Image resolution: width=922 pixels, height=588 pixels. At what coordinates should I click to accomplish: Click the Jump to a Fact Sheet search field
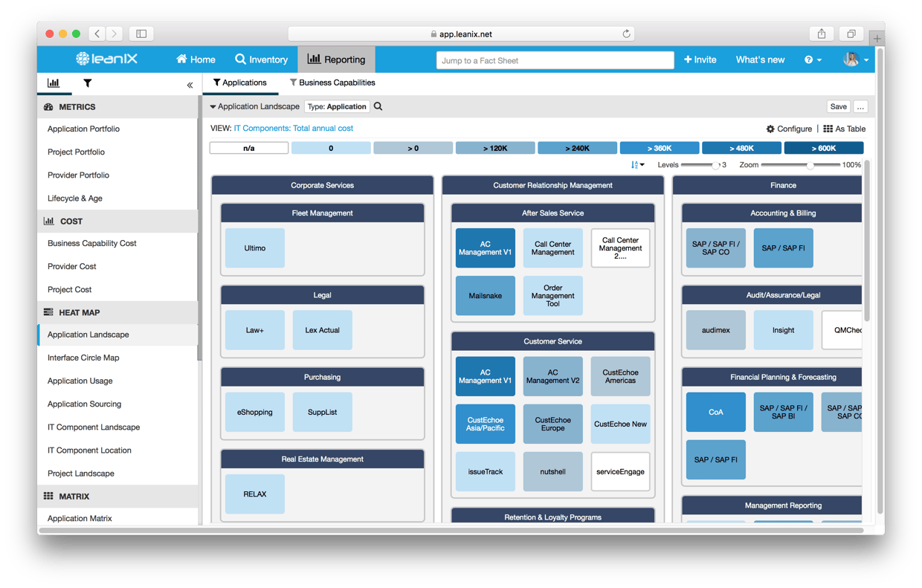(x=555, y=59)
